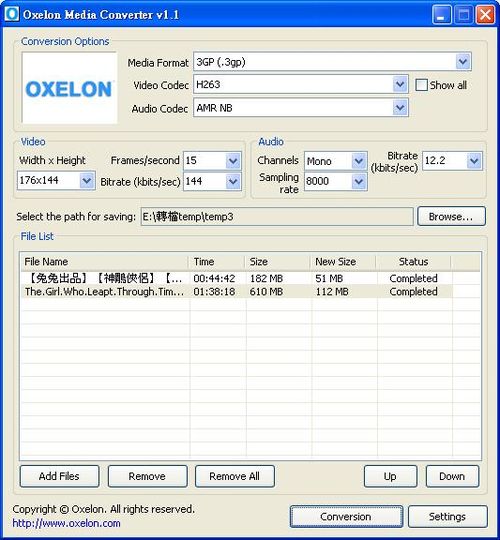The width and height of the screenshot is (500, 540).
Task: Open the Channels Mono dropdown
Action: coord(359,161)
